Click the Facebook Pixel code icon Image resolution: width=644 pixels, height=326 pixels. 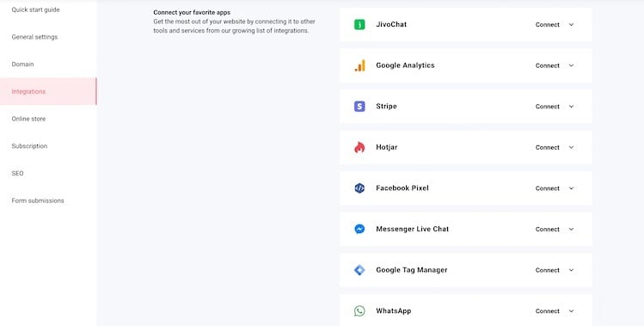pos(359,188)
